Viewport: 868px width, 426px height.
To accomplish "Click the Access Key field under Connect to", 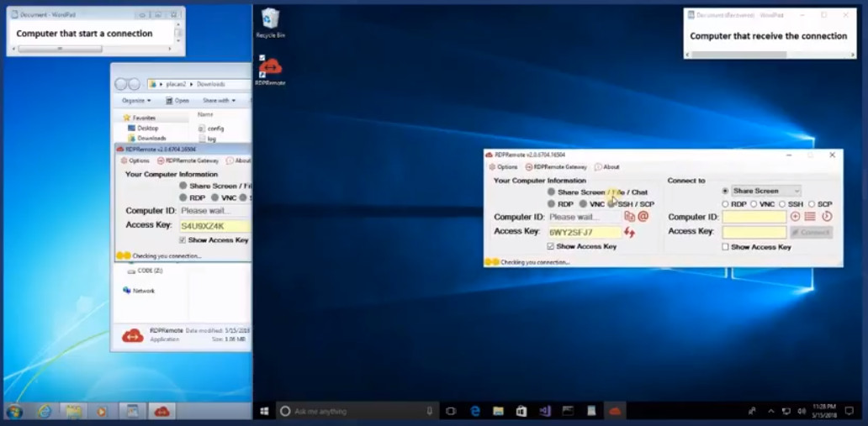I will [754, 233].
